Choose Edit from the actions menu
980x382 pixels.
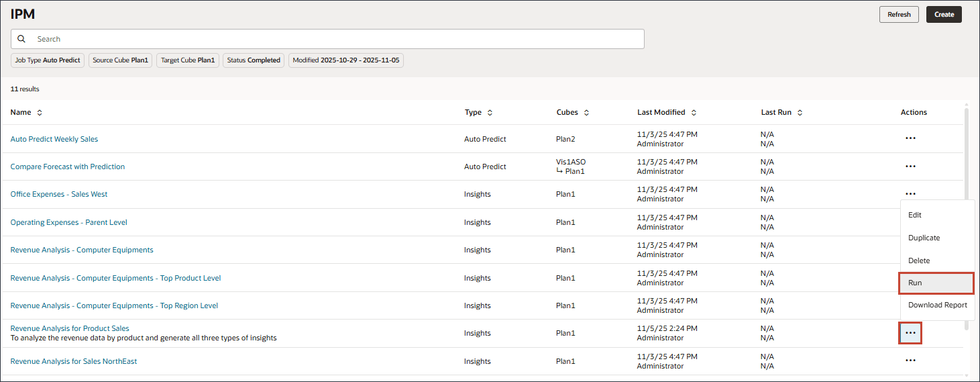click(x=936, y=216)
